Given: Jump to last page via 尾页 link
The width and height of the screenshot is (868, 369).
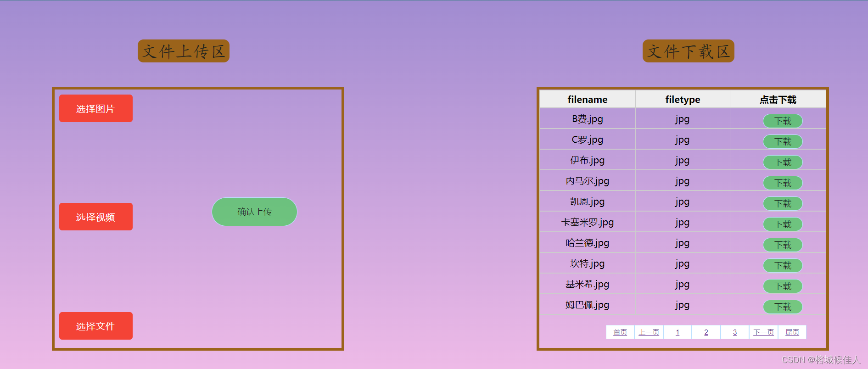Looking at the screenshot, I should point(792,332).
